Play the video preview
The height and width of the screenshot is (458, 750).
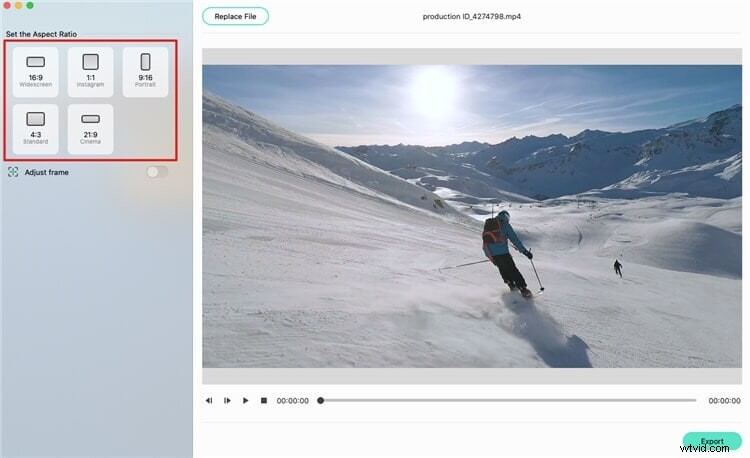coord(245,401)
